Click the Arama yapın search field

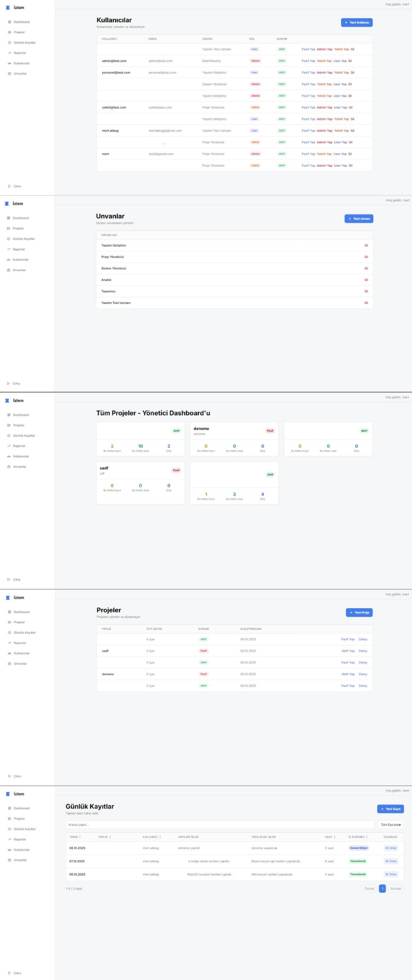point(219,824)
